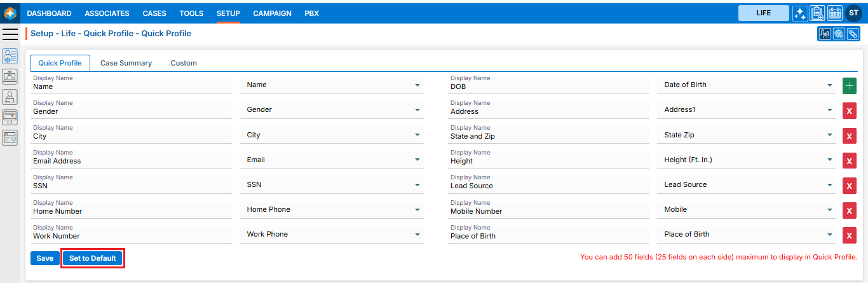Open the hamburger menu icon
The image size is (868, 283).
click(x=10, y=34)
